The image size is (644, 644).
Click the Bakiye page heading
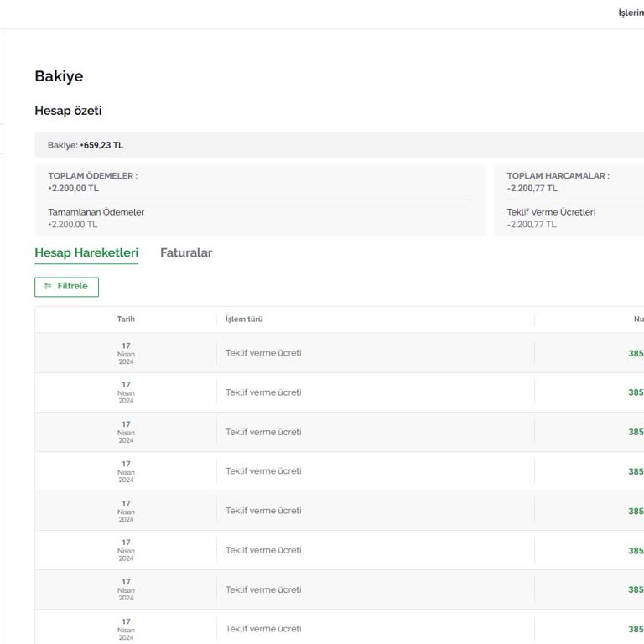pos(59,76)
